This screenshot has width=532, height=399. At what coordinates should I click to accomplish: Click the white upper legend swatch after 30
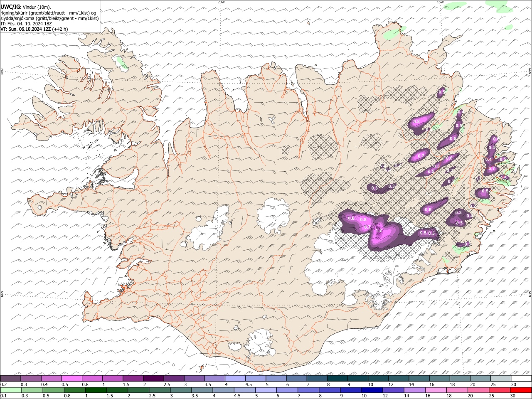point(521,378)
